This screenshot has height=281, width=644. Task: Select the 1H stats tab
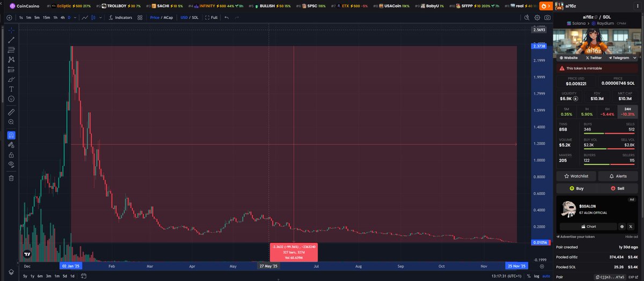click(588, 112)
